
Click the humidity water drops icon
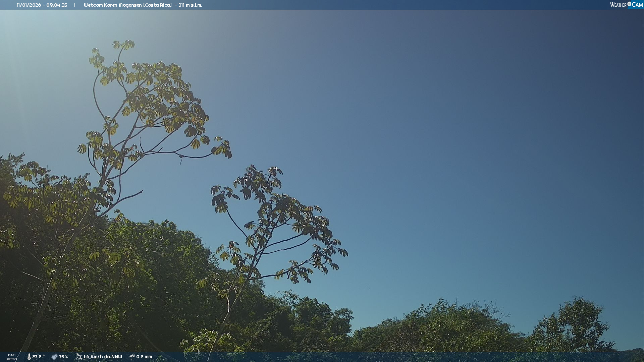coord(54,357)
